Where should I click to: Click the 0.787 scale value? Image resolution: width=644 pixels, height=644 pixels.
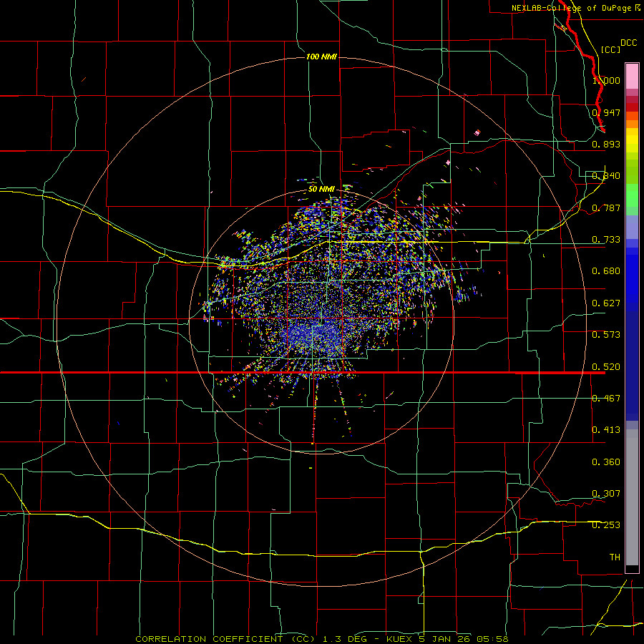[606, 208]
